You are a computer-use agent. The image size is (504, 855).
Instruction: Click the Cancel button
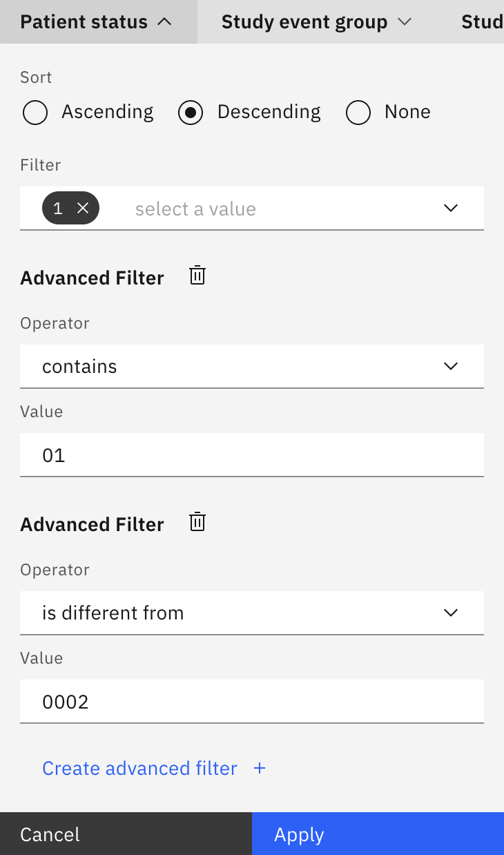click(x=126, y=834)
